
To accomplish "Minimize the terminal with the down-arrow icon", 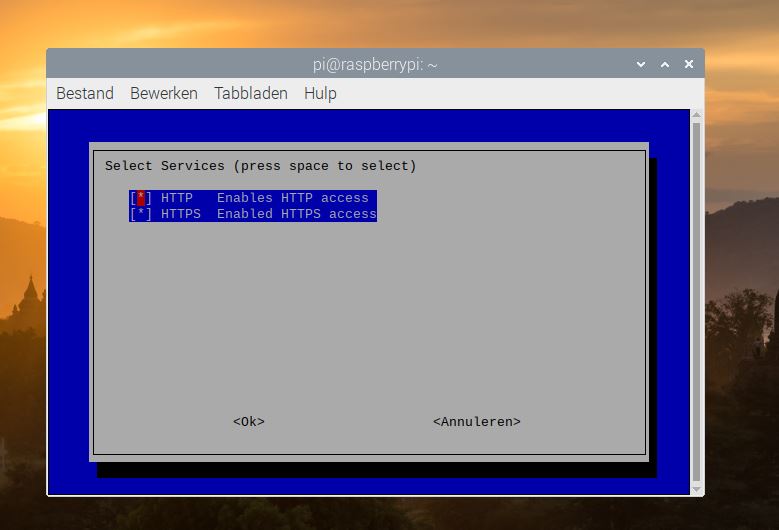I will click(641, 64).
